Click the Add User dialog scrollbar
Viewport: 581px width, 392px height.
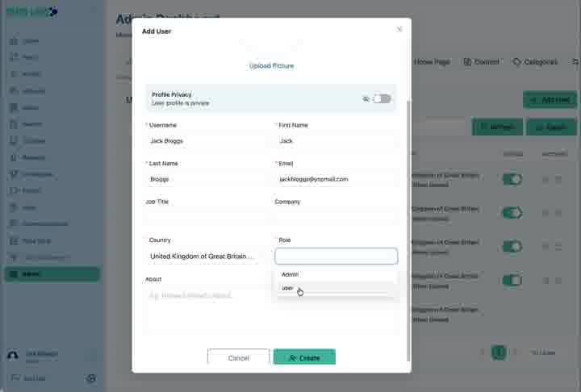[x=408, y=230]
